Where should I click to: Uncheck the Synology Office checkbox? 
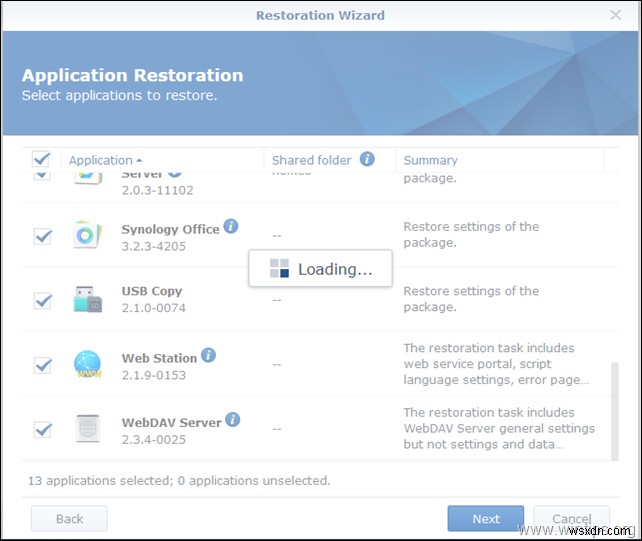tap(43, 236)
